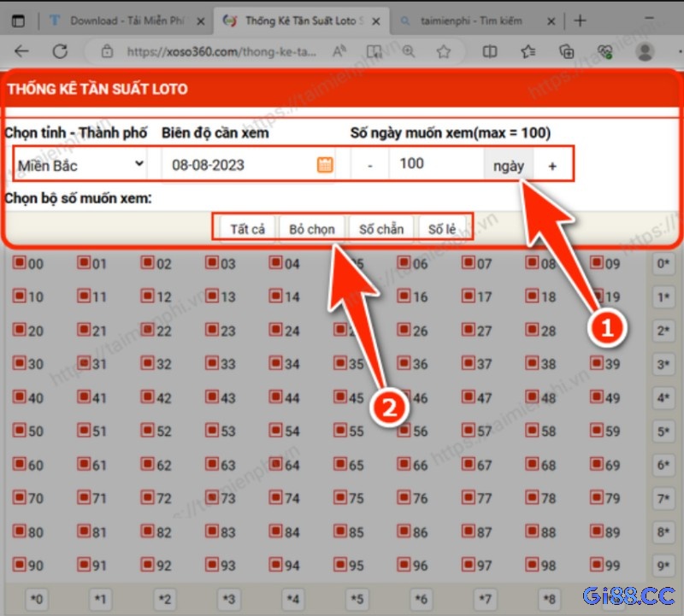Open tab actions menu icon at top-left
Image resolution: width=684 pixels, height=616 pixels.
18,21
